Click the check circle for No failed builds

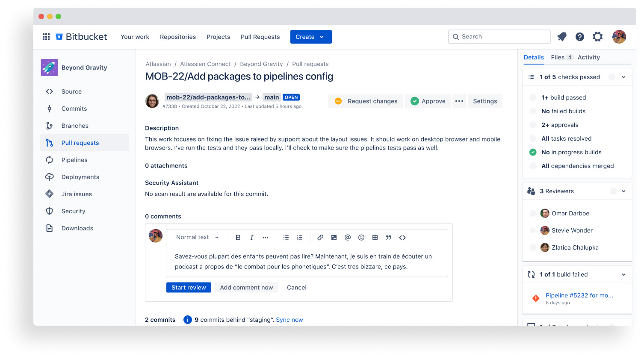tap(533, 111)
